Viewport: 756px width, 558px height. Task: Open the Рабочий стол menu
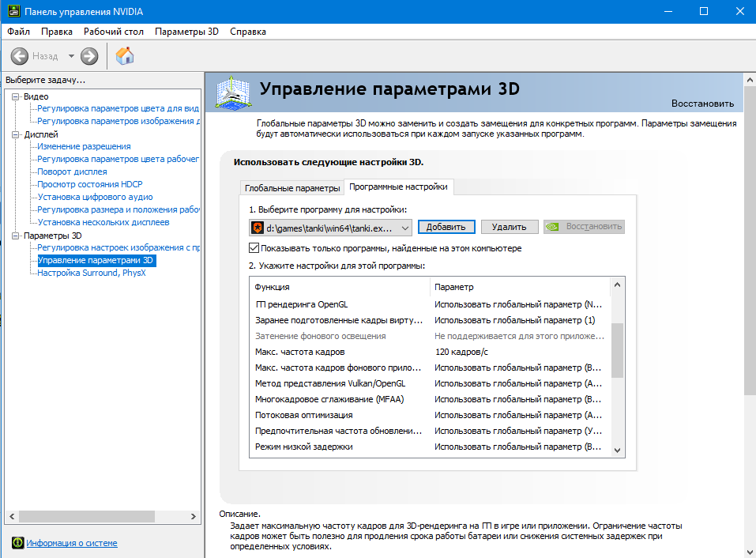(114, 32)
